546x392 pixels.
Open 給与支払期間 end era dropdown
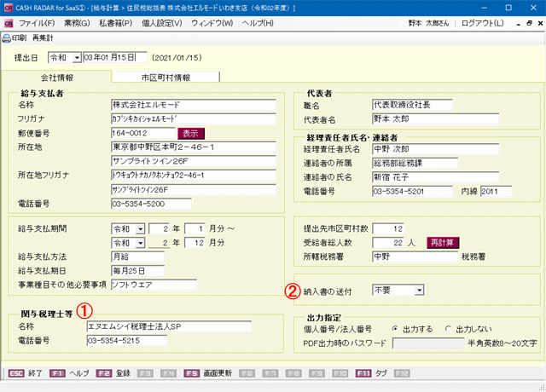(140, 243)
